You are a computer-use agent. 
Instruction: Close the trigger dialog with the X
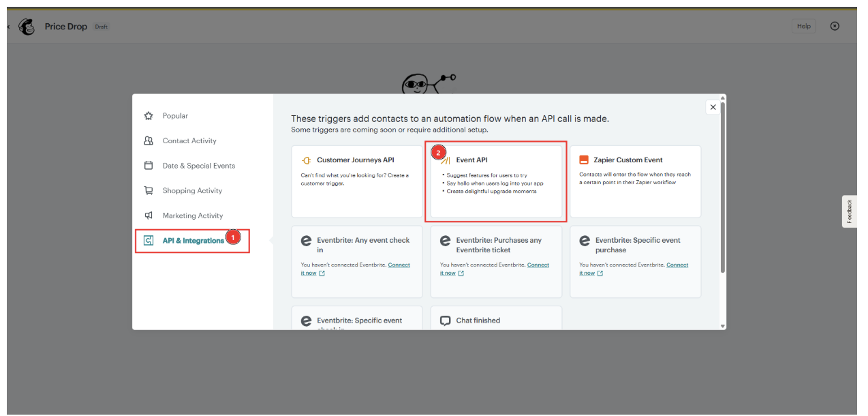point(713,107)
